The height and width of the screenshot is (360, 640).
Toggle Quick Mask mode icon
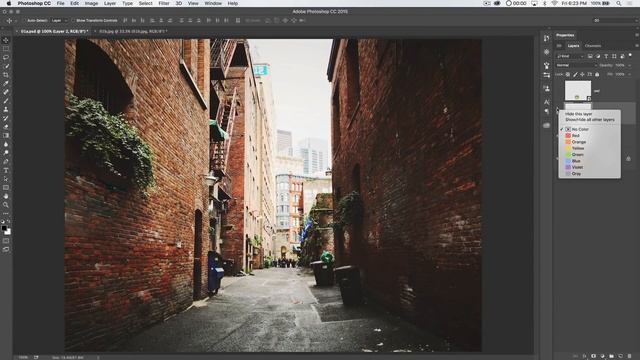click(x=6, y=241)
